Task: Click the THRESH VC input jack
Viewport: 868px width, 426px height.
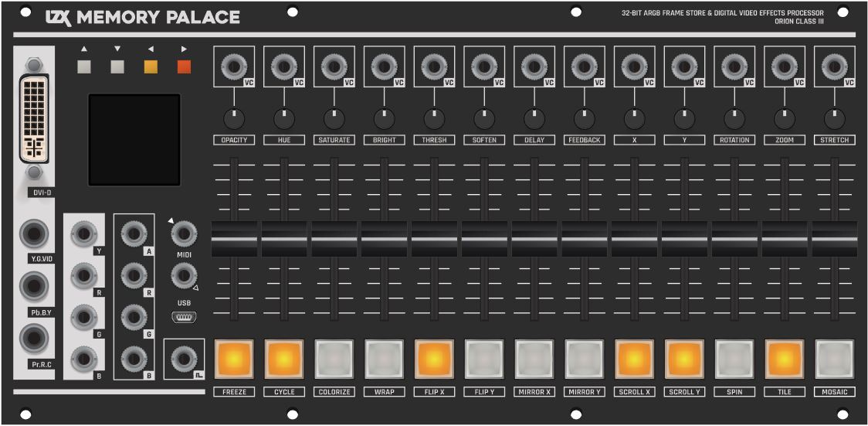Action: click(x=434, y=67)
